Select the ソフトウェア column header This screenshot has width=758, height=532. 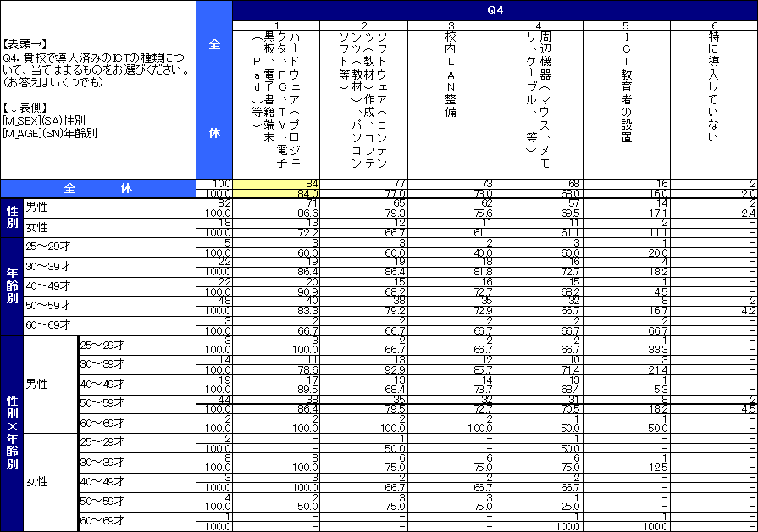point(363,97)
